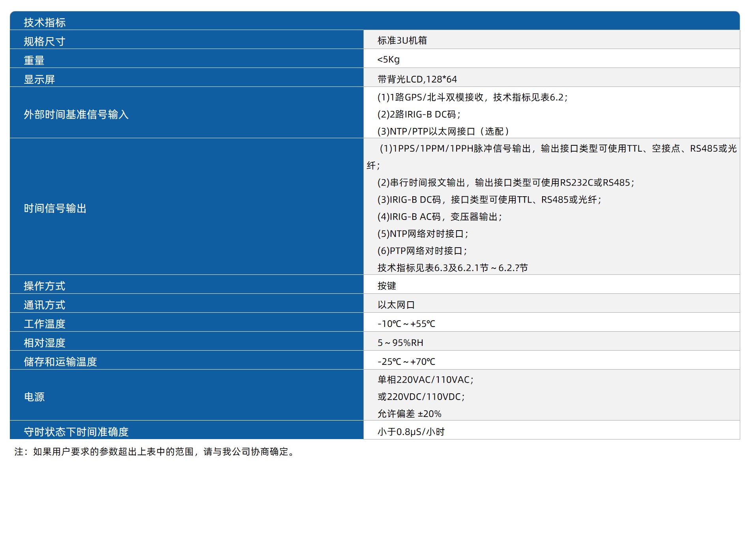Click the NTP/PTP以太网接口（选配）line

443,131
